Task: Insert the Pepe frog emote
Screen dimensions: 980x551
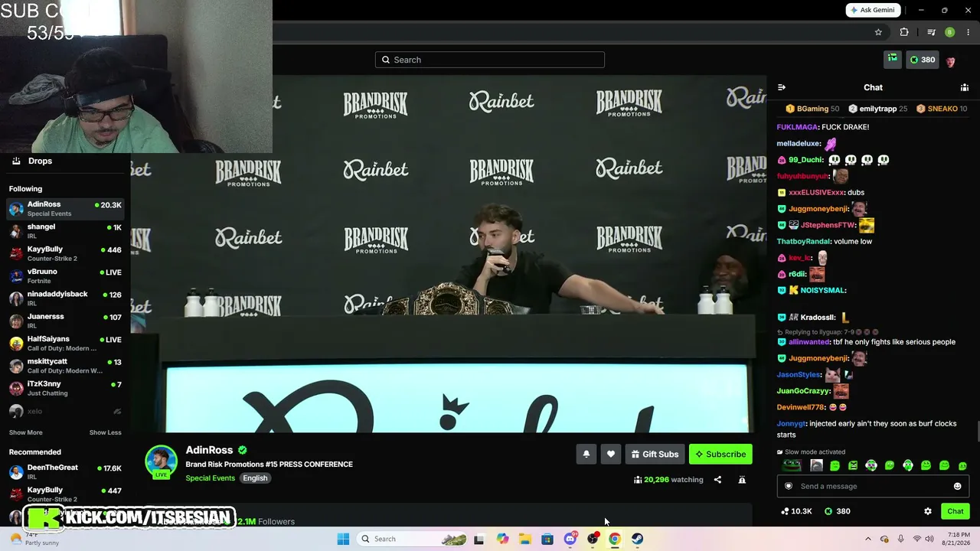Action: 792,465
